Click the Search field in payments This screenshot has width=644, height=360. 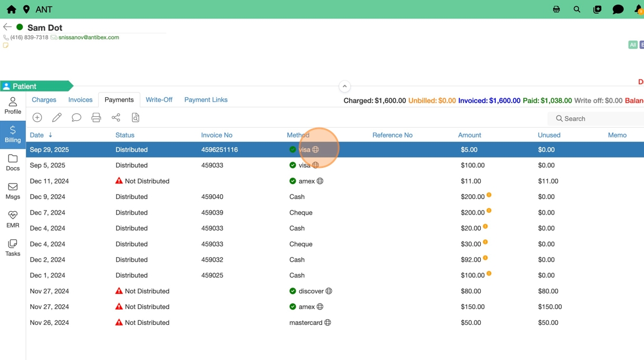click(x=598, y=118)
